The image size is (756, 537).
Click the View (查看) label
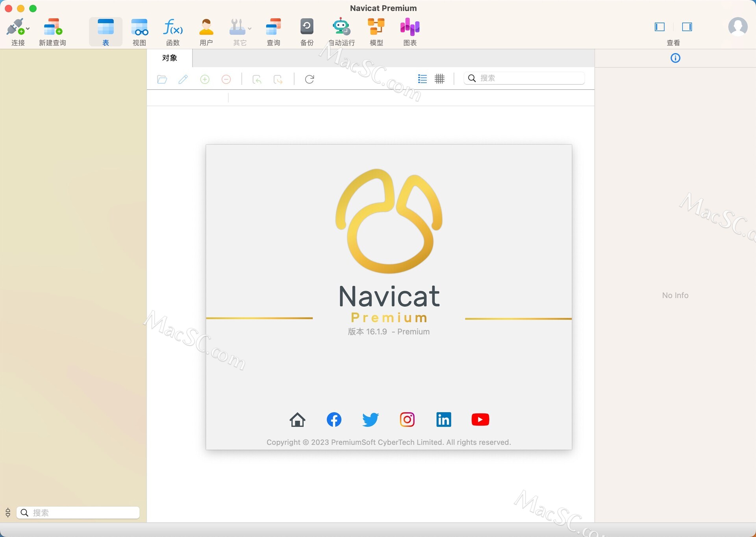(673, 43)
